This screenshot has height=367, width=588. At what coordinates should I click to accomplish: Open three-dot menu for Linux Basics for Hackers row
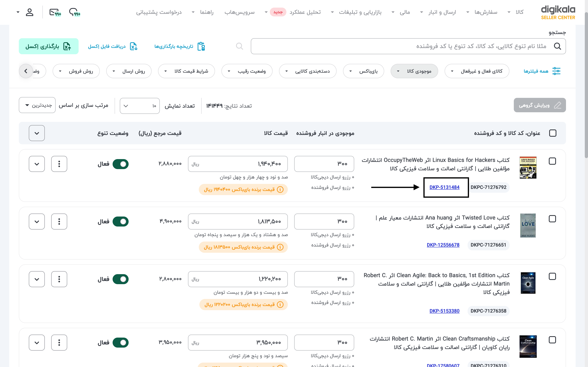pos(59,164)
